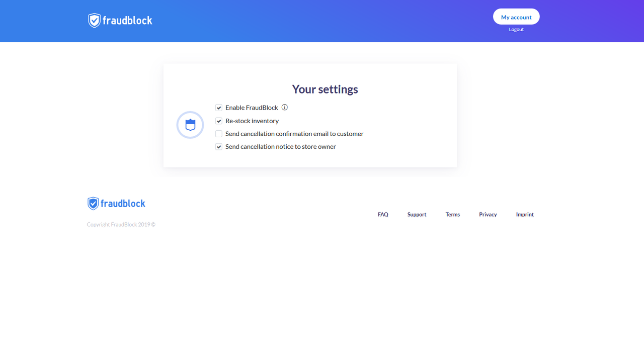Viewport: 644px width, 362px height.
Task: Click the Your settings heading
Action: pos(325,89)
